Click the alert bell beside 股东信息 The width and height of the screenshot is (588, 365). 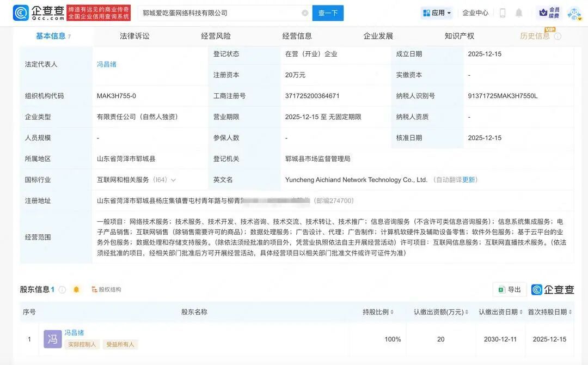pyautogui.click(x=76, y=289)
